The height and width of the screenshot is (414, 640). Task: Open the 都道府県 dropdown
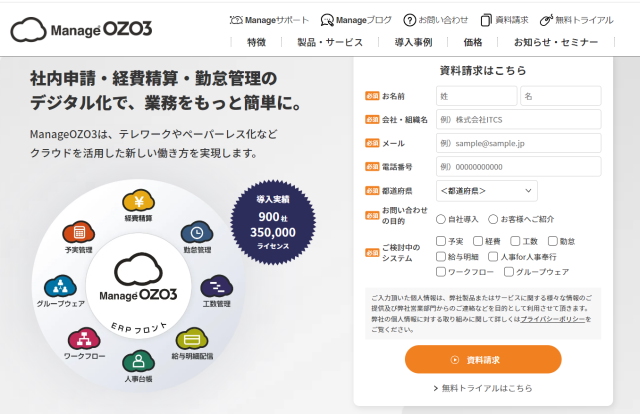tap(487, 191)
